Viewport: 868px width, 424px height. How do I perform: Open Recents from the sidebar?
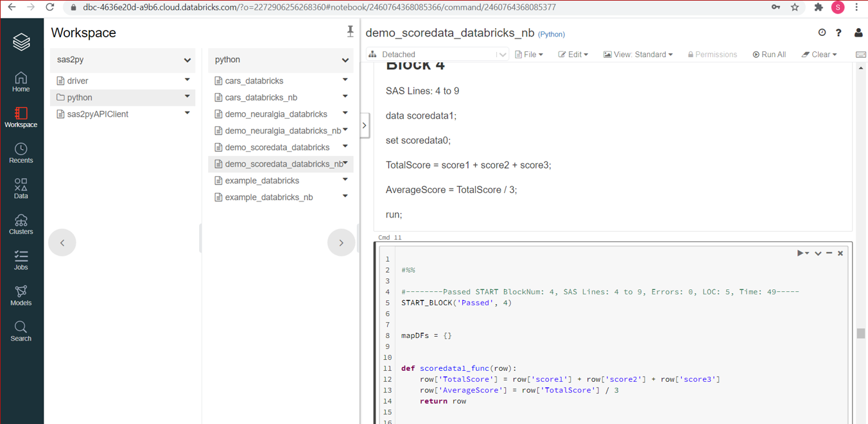coord(21,153)
